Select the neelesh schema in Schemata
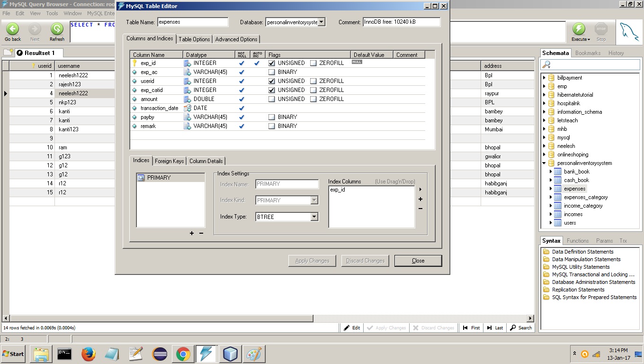Viewport: 644px width, 364px height. (566, 146)
